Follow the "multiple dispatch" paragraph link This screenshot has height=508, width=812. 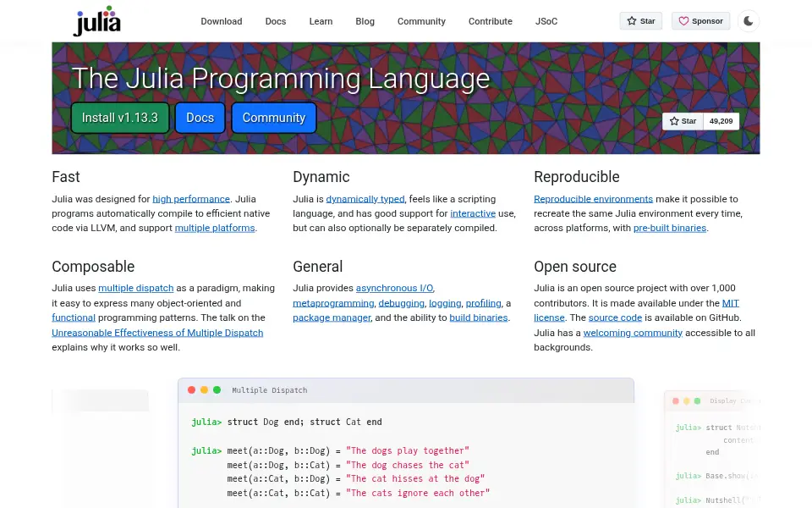pos(135,288)
